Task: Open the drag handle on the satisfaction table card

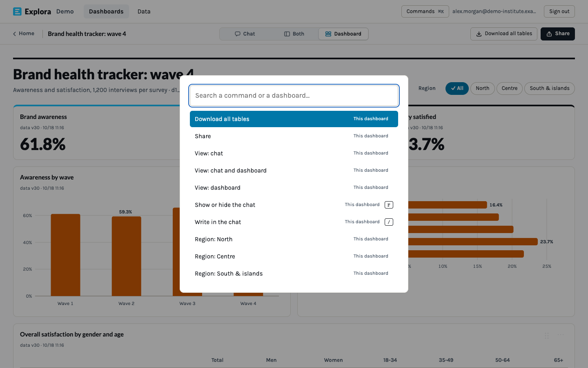Action: [x=546, y=336]
